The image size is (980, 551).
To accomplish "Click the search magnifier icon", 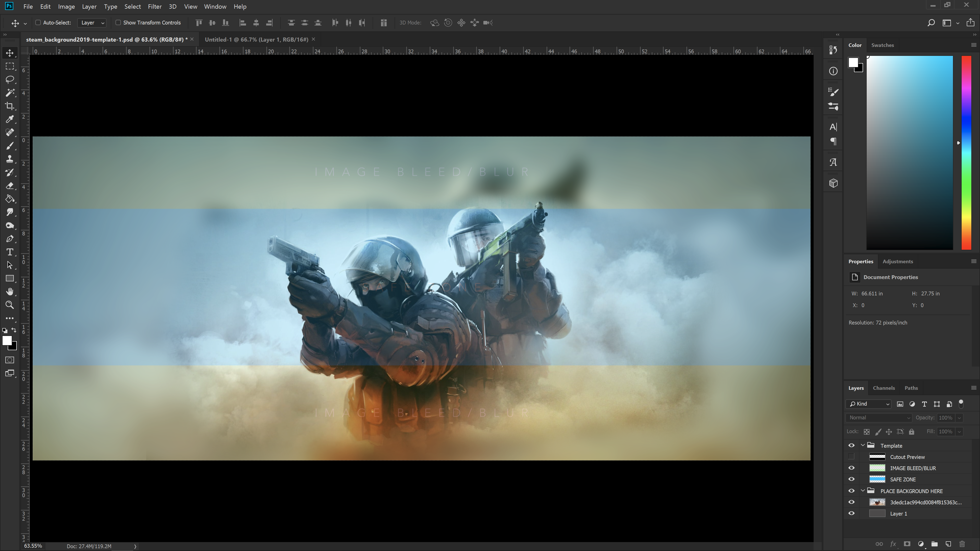I will click(x=931, y=23).
